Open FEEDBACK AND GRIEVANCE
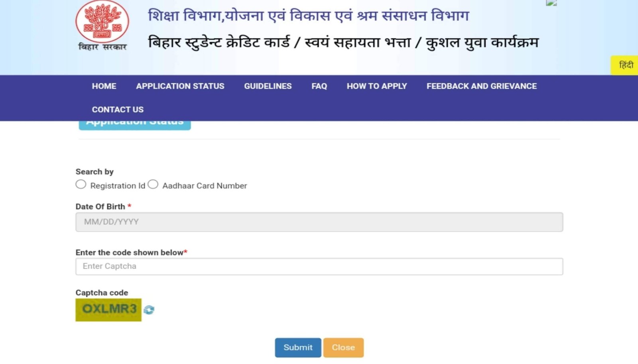Screen dimensions: 638x364 [481, 86]
